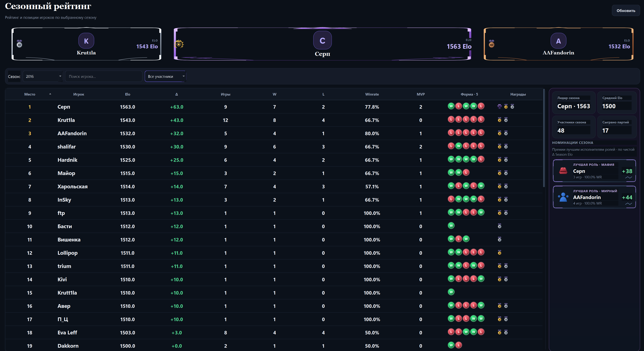This screenshot has height=351, width=644.
Task: Open the Все участники filter dropdown
Action: [x=165, y=76]
